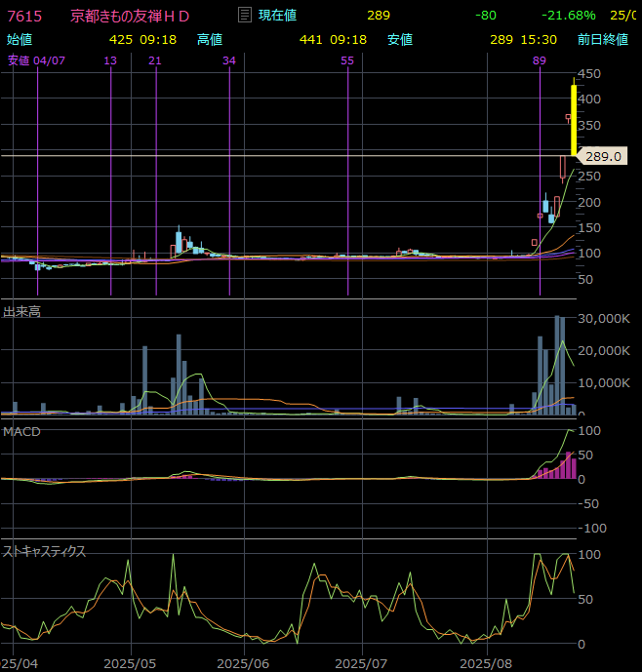Select stock code 7615 in the header
The width and height of the screenshot is (642, 672).
[x=23, y=16]
